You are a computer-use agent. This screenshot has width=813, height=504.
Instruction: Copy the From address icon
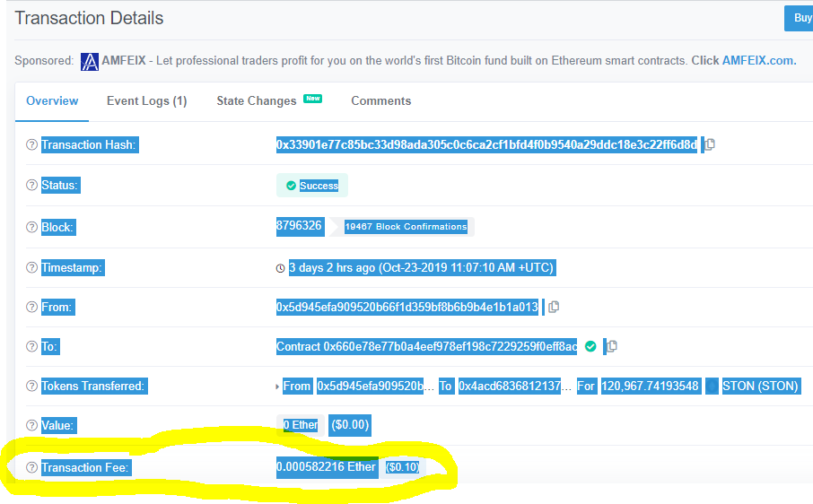click(554, 307)
